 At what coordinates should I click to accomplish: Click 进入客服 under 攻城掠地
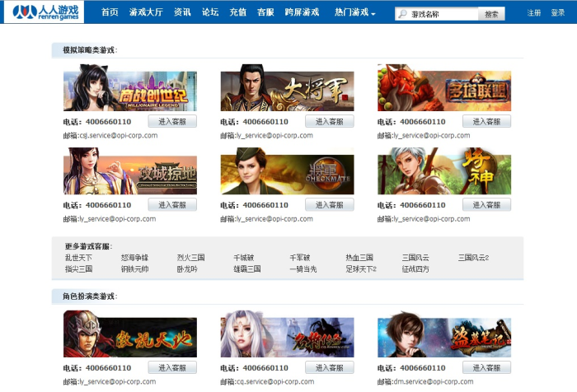(x=172, y=205)
